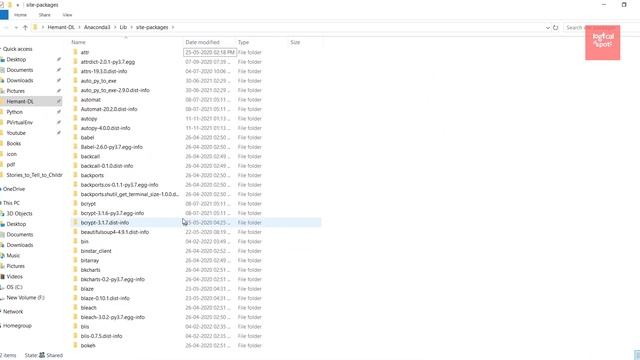Select auto_py_to_exe folder icon

pyautogui.click(x=75, y=80)
